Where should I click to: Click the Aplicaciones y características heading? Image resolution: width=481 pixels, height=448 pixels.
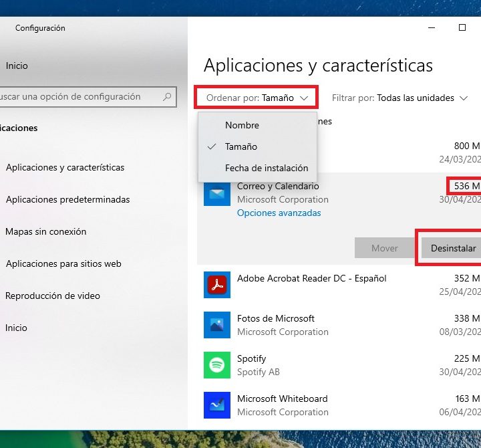pyautogui.click(x=318, y=66)
